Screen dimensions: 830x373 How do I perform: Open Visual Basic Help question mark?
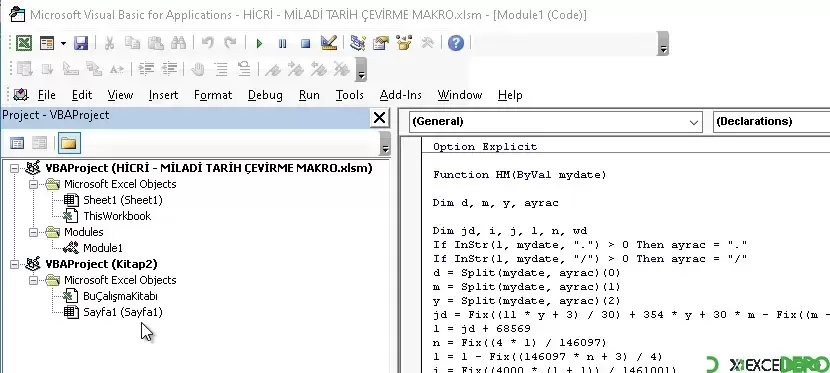tap(456, 43)
